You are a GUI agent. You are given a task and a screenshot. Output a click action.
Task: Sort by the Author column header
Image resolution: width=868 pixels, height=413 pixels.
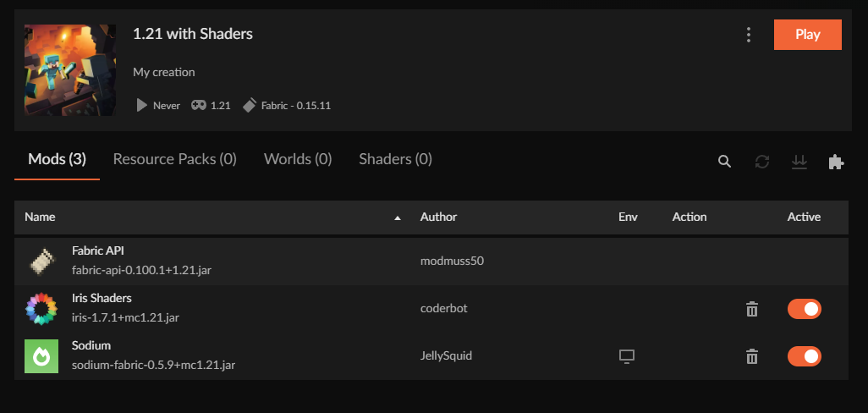coord(438,217)
